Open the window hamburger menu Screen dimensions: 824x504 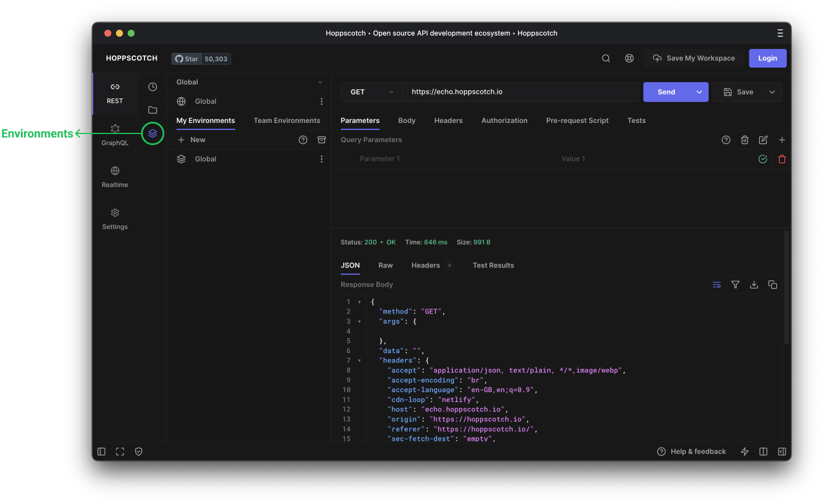[780, 33]
